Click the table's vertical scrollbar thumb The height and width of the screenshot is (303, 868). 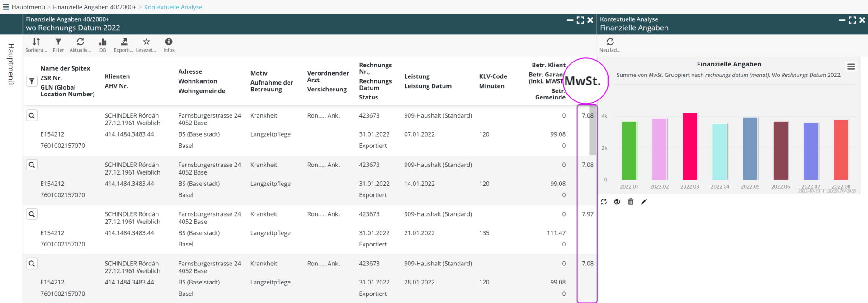point(592,130)
